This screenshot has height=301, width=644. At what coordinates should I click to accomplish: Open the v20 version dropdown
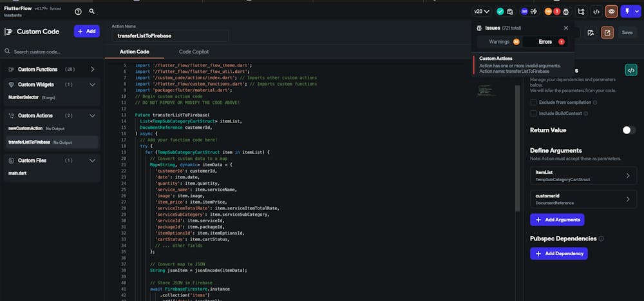[x=482, y=12]
